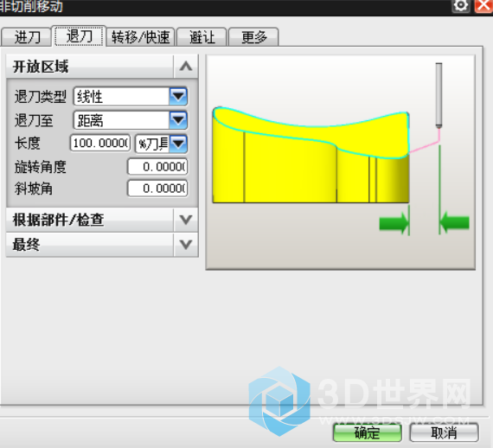Image resolution: width=493 pixels, height=448 pixels.
Task: Switch to the 更多 tab
Action: pos(253,37)
